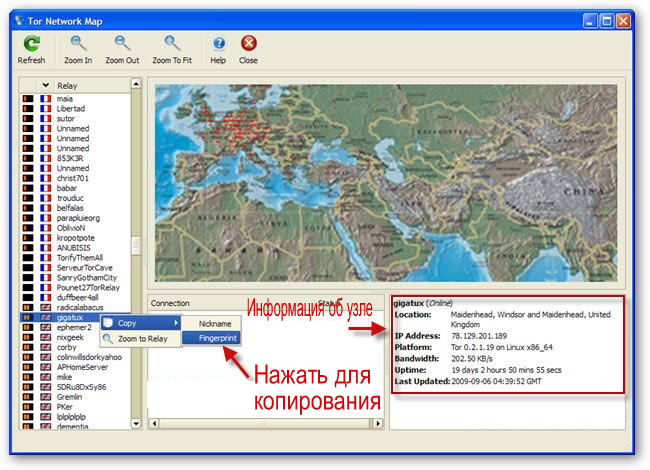The height and width of the screenshot is (470, 650).
Task: Click the UK flag next to gigatux
Action: [x=44, y=316]
